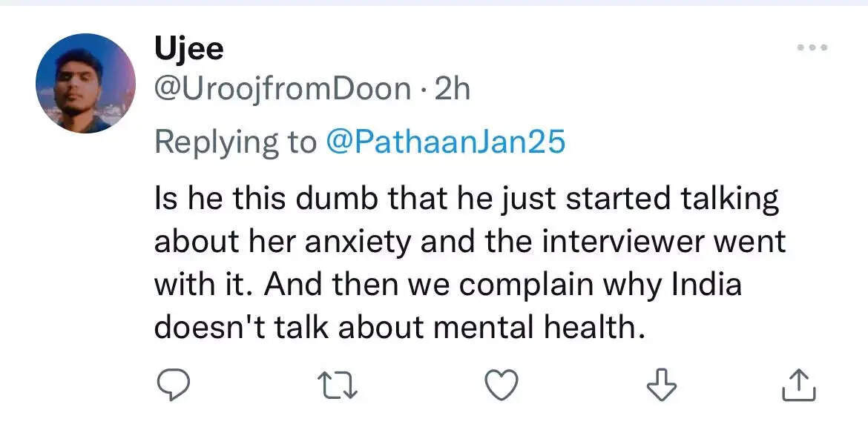Open the @PathaanJan25 mention link

click(x=446, y=142)
